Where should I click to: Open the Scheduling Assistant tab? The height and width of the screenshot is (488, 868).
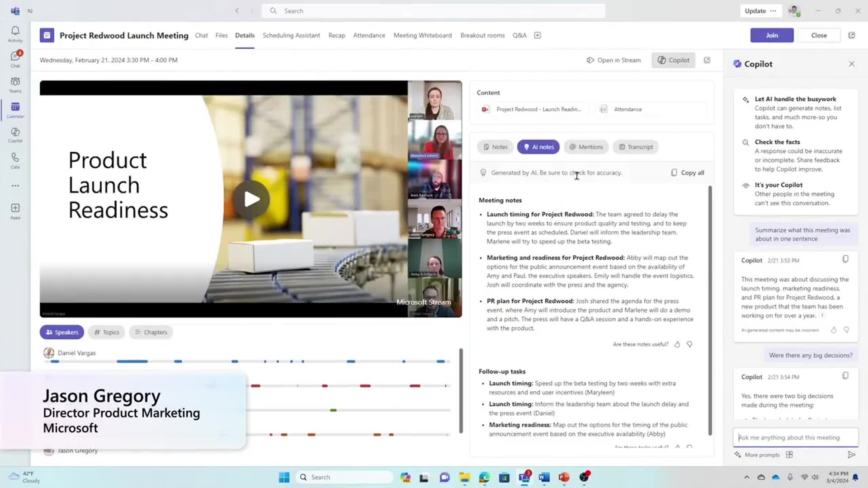[291, 35]
